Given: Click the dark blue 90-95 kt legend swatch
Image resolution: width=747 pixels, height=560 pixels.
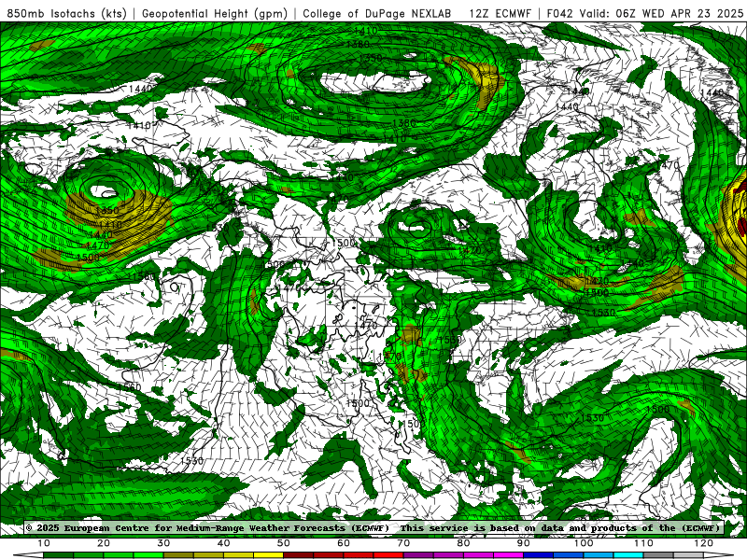Looking at the screenshot, I should 539,555.
